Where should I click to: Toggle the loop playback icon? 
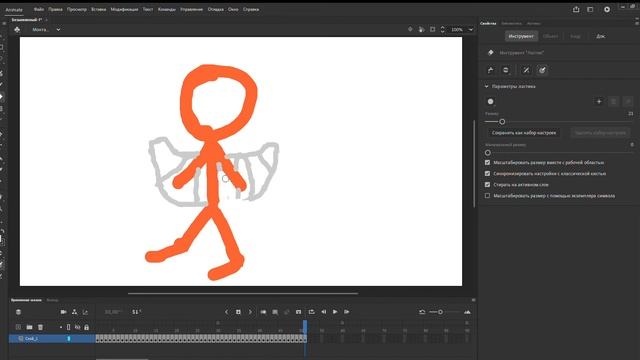[x=311, y=312]
